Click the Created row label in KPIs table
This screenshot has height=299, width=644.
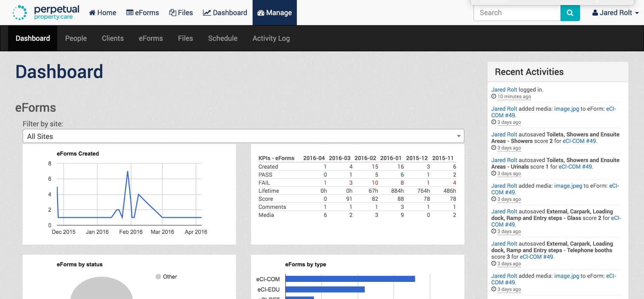[x=268, y=166]
